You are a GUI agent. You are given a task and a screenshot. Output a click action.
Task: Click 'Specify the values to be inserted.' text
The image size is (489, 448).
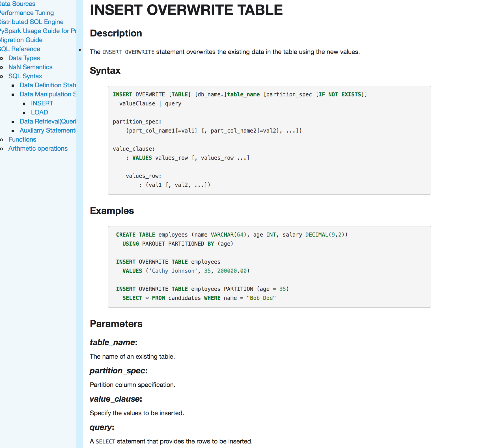coord(137,413)
